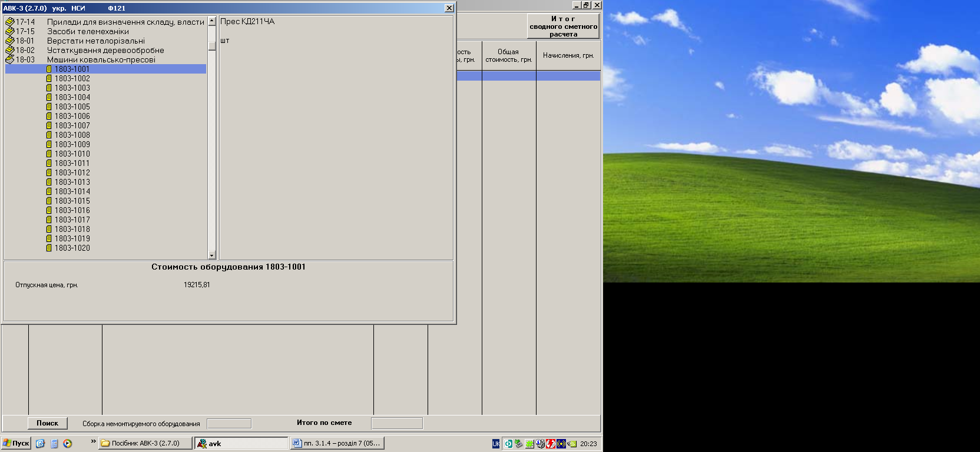Click the Итого по смете value field
The width and height of the screenshot is (980, 452).
[397, 424]
